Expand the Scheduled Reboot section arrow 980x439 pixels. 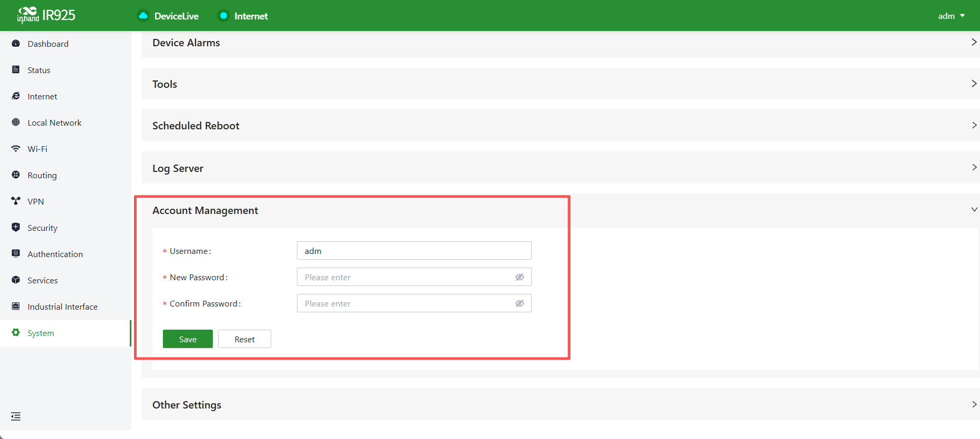tap(974, 125)
